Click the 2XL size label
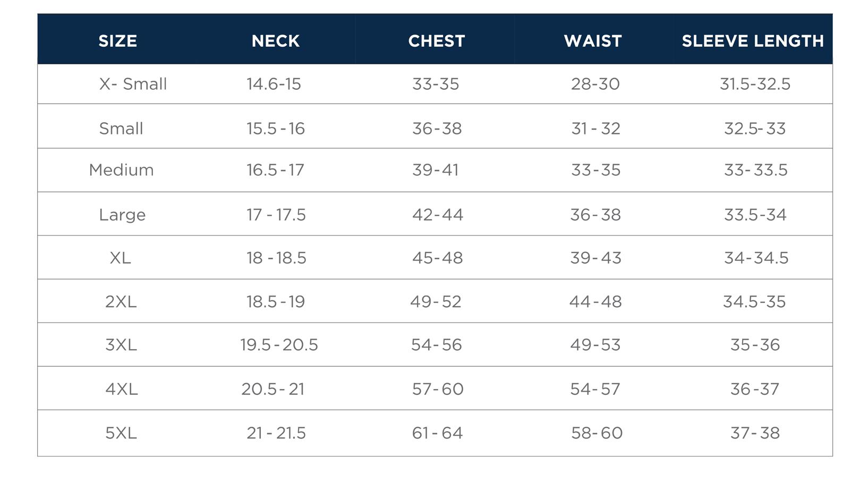This screenshot has width=868, height=490. click(121, 301)
